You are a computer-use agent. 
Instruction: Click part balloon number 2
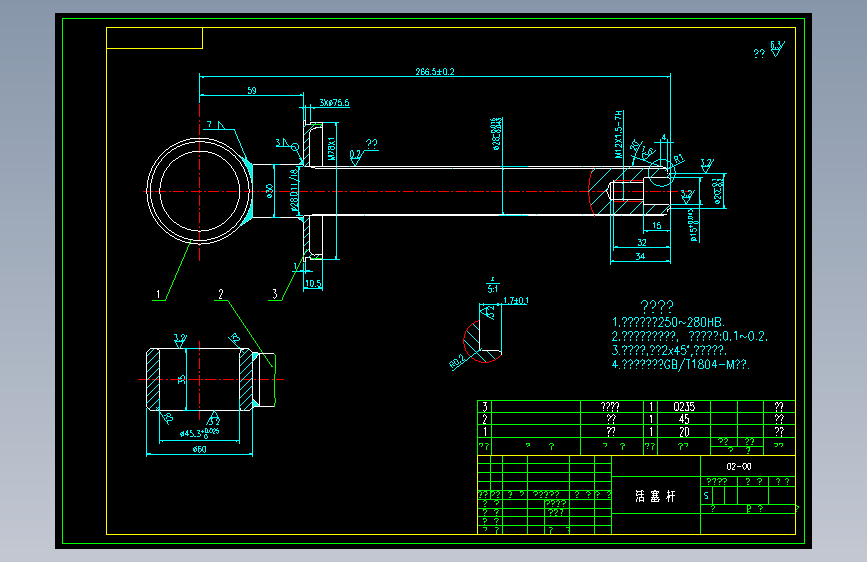221,294
